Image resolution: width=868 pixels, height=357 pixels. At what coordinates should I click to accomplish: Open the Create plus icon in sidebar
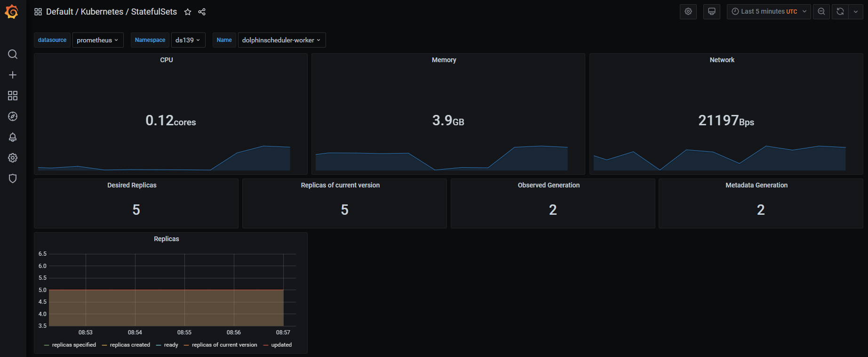[x=13, y=75]
